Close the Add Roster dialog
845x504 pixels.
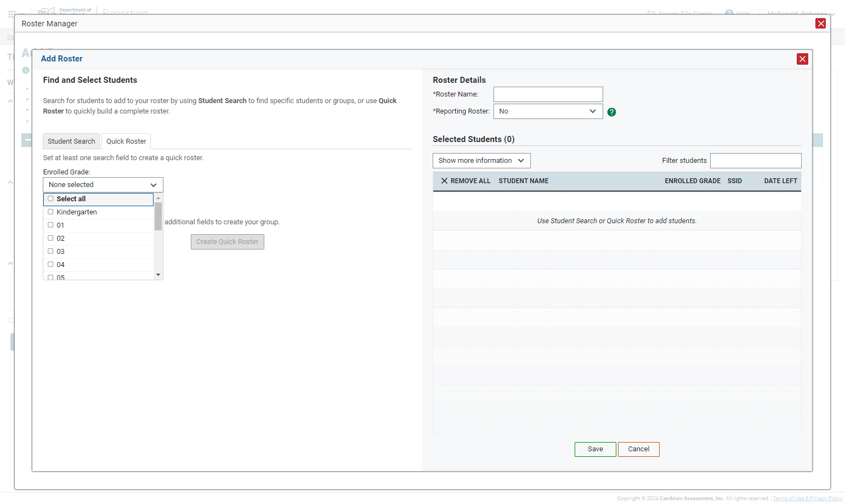point(802,59)
